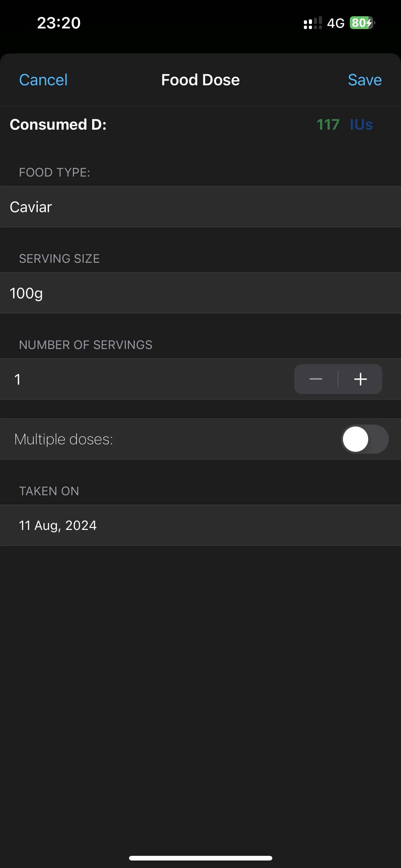
Task: Tap the home indicator bar
Action: pyautogui.click(x=200, y=858)
